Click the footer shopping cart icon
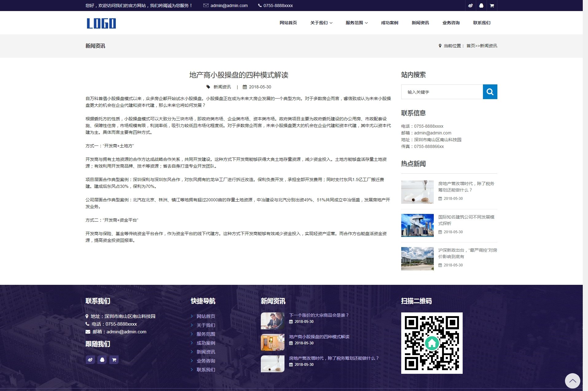This screenshot has width=588, height=391. tap(114, 360)
